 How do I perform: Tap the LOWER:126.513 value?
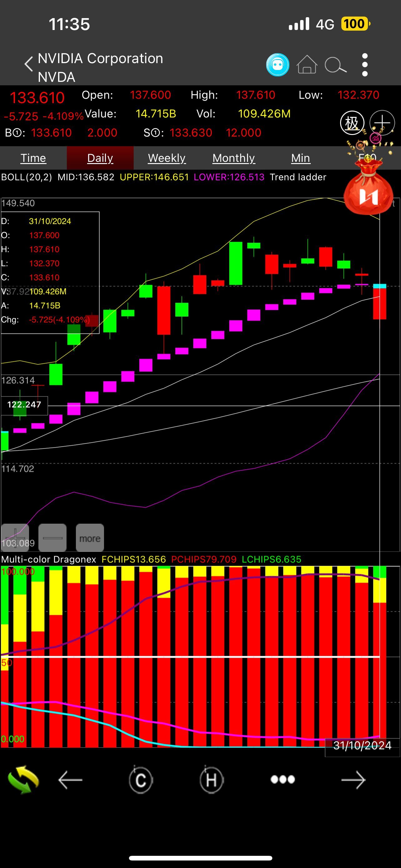coord(229,177)
